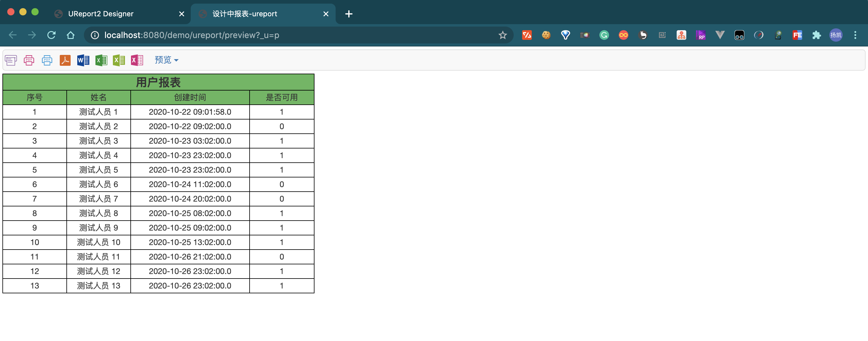Viewport: 868px width, 341px height.
Task: Select the cell 测试人员 1
Action: pos(99,112)
